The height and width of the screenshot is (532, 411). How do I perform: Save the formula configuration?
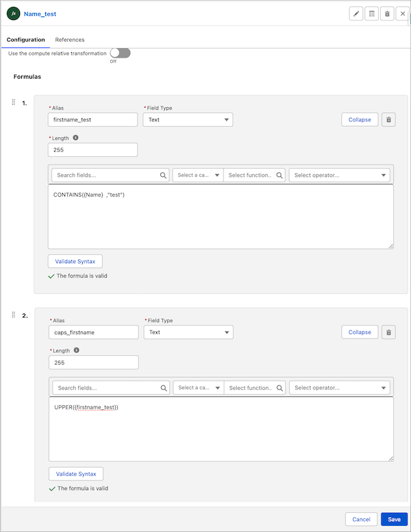pyautogui.click(x=395, y=519)
